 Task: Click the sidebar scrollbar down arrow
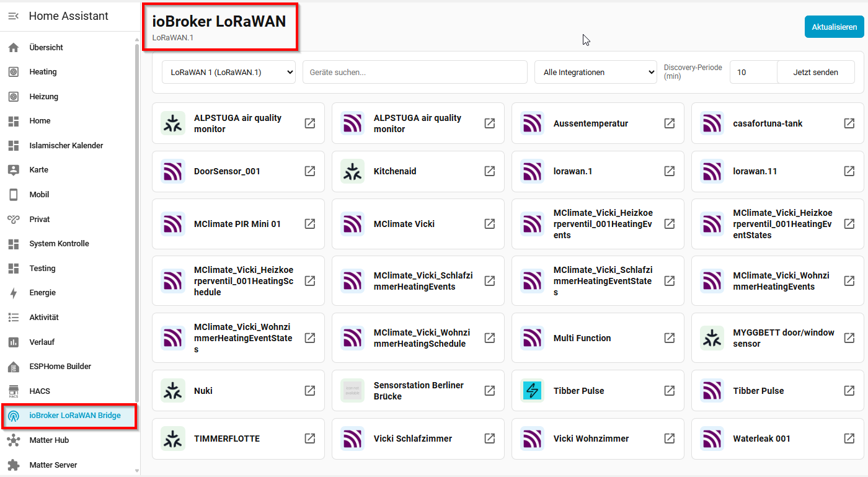coord(137,471)
